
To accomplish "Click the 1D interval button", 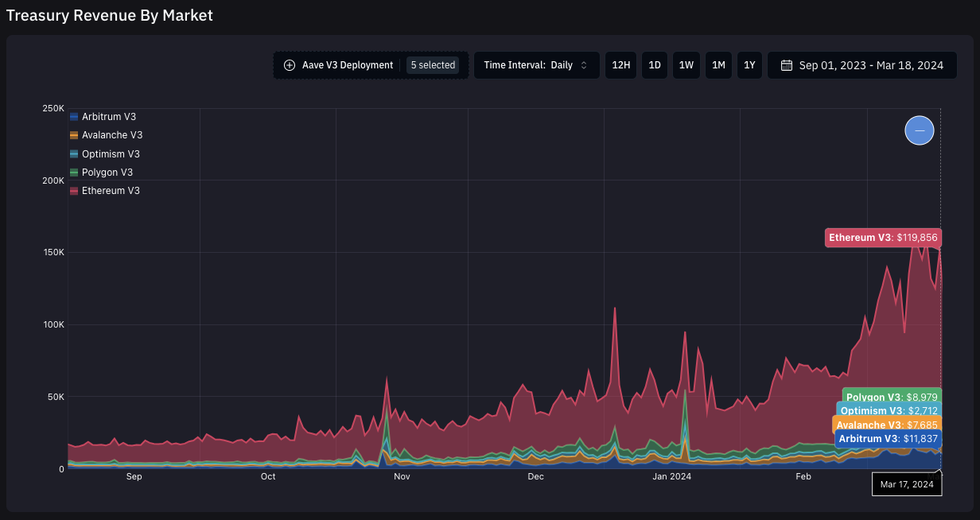I will pyautogui.click(x=654, y=65).
